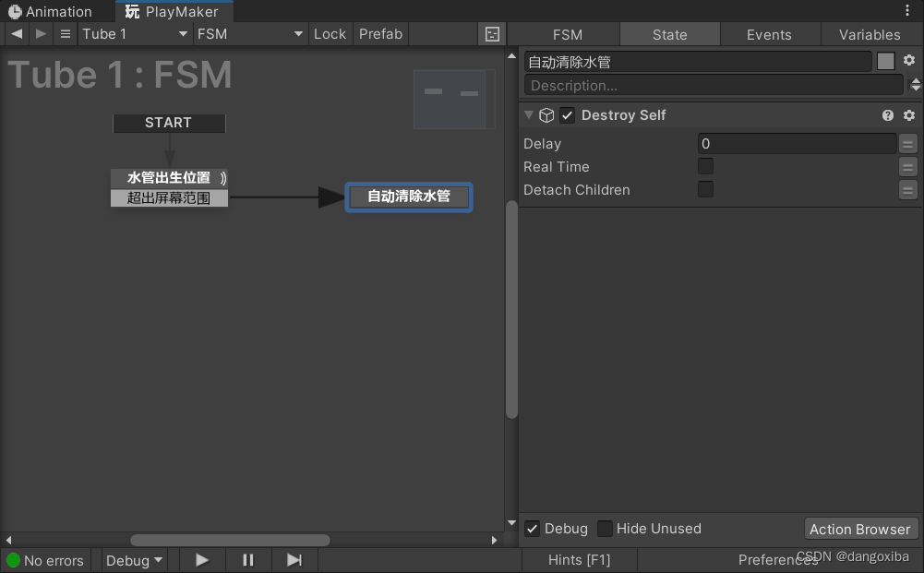Click the description expand stepper arrows

[x=915, y=85]
